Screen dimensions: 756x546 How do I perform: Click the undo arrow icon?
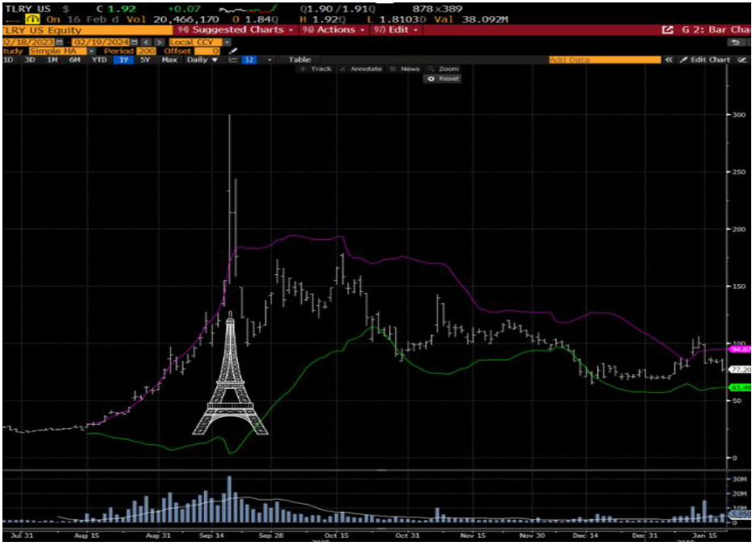coord(735,42)
